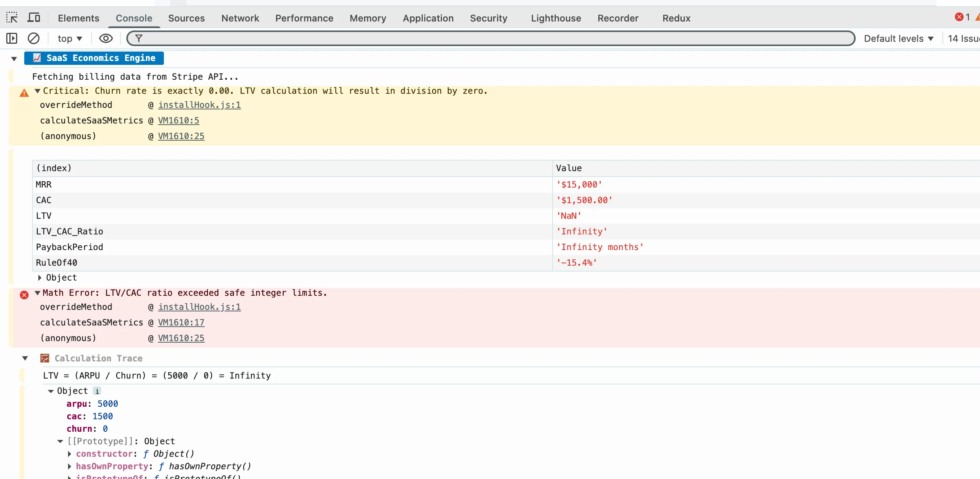The height and width of the screenshot is (479, 980).
Task: Show the console sidebar panel
Action: [12, 38]
